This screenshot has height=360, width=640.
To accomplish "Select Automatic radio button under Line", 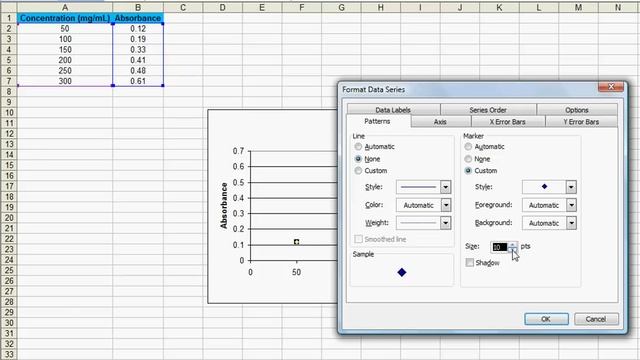I will coord(358,147).
